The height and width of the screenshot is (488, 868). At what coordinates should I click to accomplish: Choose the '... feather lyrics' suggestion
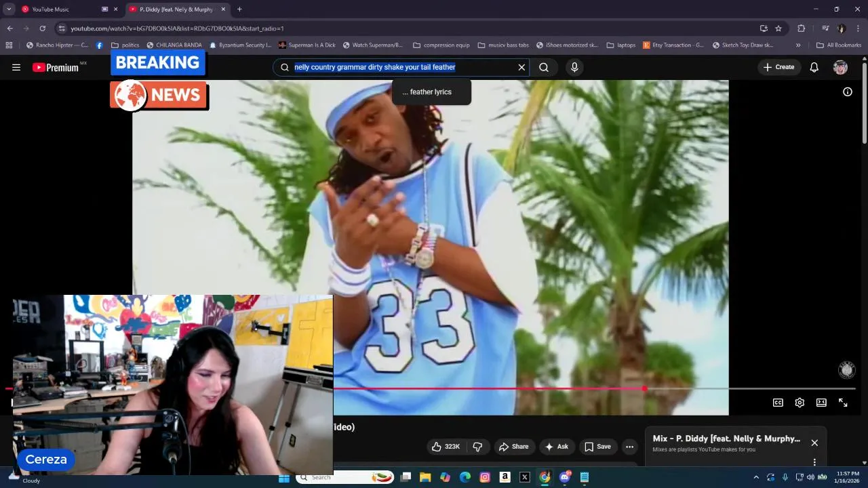[431, 92]
